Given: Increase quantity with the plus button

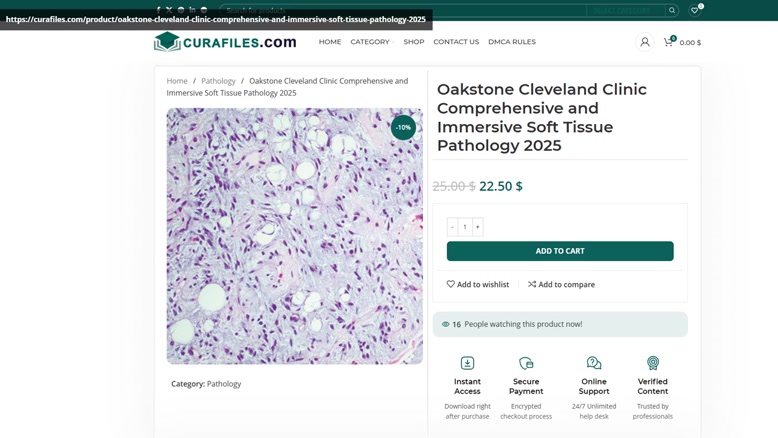Looking at the screenshot, I should [478, 227].
